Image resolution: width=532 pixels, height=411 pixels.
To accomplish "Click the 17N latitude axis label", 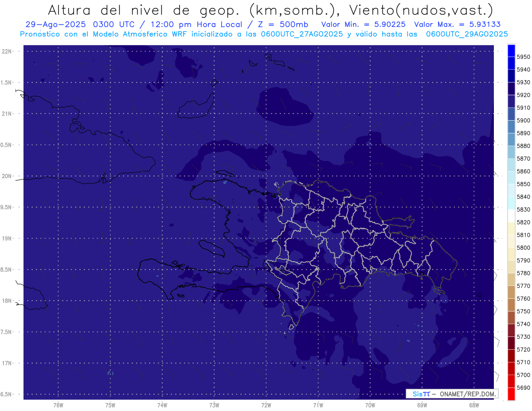I will click(6, 364).
